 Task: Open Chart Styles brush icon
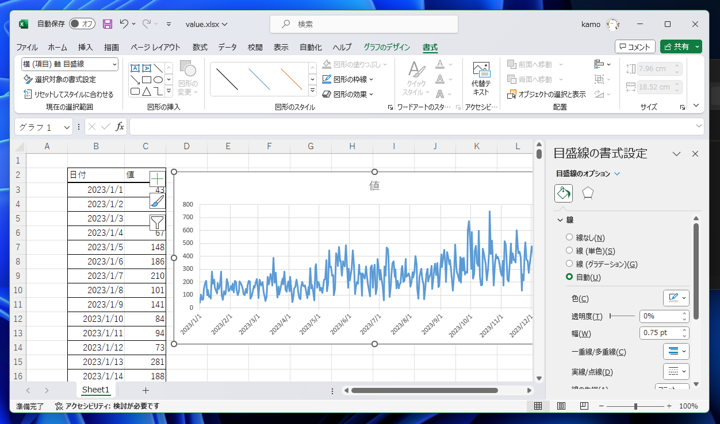[157, 200]
